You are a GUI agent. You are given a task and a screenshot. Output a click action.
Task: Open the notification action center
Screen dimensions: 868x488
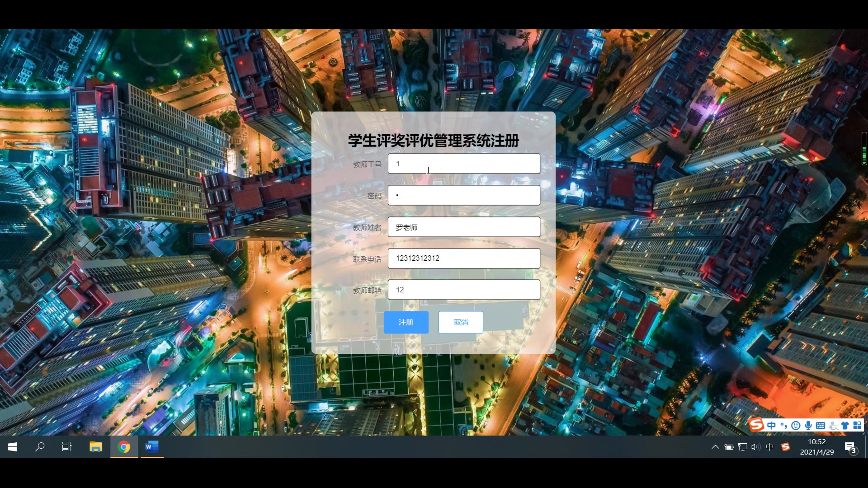coord(850,447)
